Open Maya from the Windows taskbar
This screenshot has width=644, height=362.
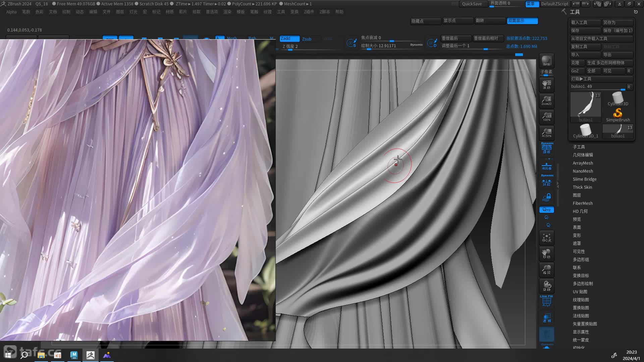(x=74, y=355)
